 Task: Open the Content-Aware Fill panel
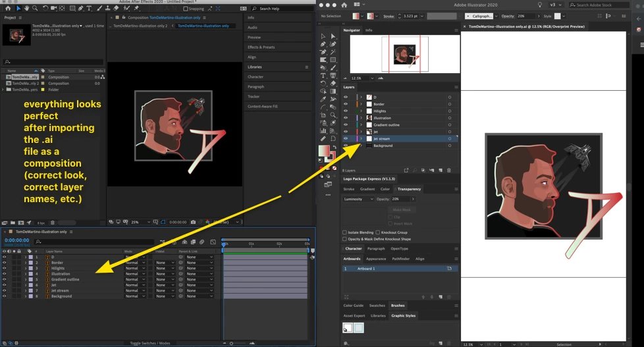pos(263,107)
